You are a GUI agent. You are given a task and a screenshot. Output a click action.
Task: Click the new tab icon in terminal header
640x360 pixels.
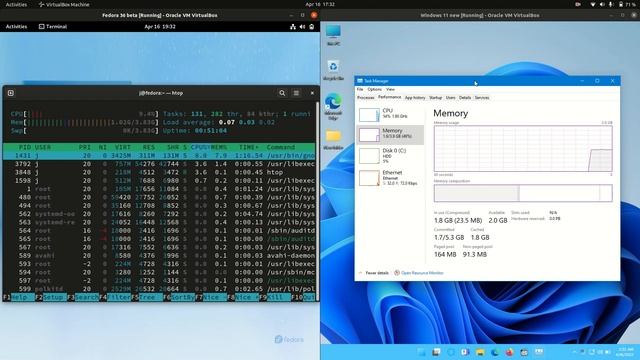[11, 93]
